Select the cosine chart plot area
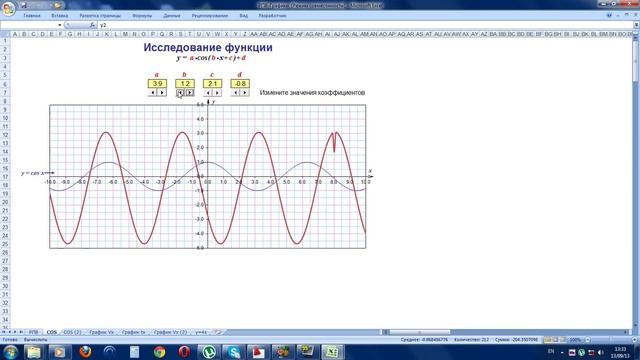 [x=208, y=176]
